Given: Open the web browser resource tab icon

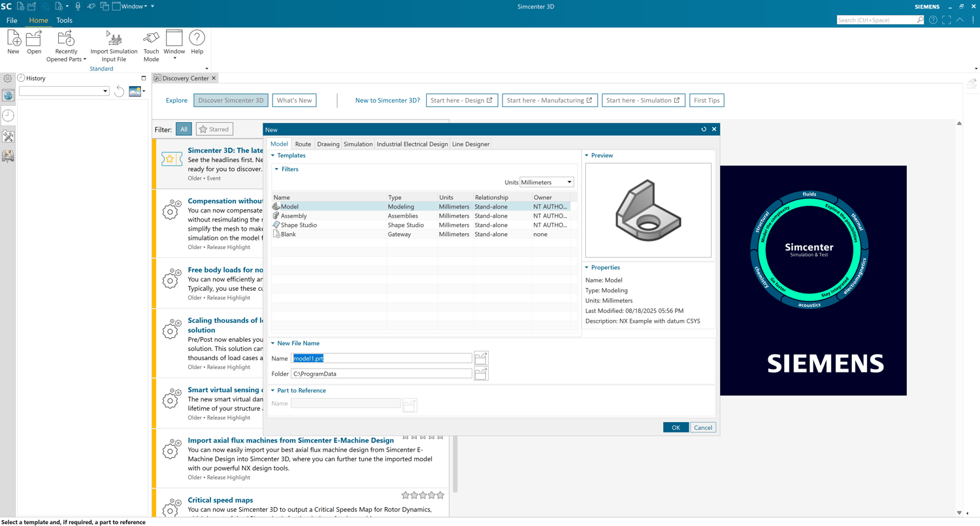Looking at the screenshot, I should point(8,95).
